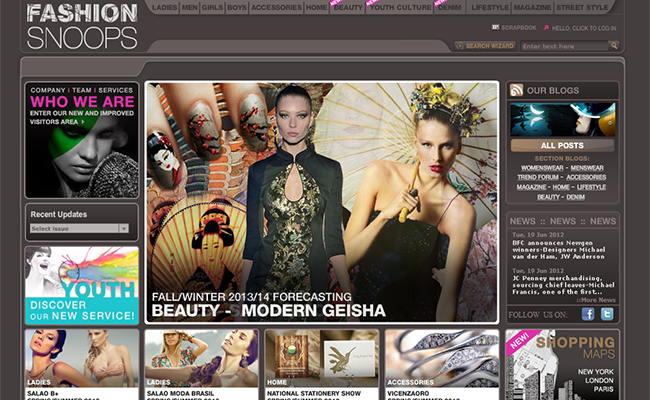
Task: Open the Shopping Maps banner
Action: click(x=562, y=365)
